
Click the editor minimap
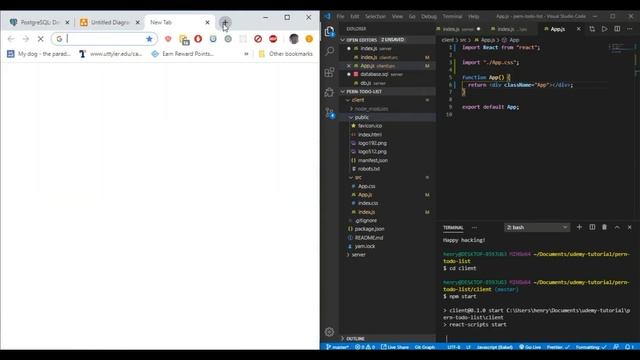coord(620,47)
